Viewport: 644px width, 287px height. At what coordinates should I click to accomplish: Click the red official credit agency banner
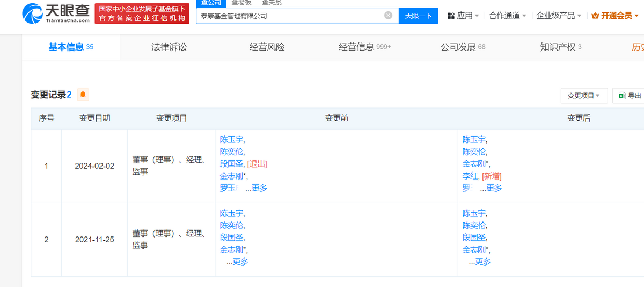[x=142, y=14]
